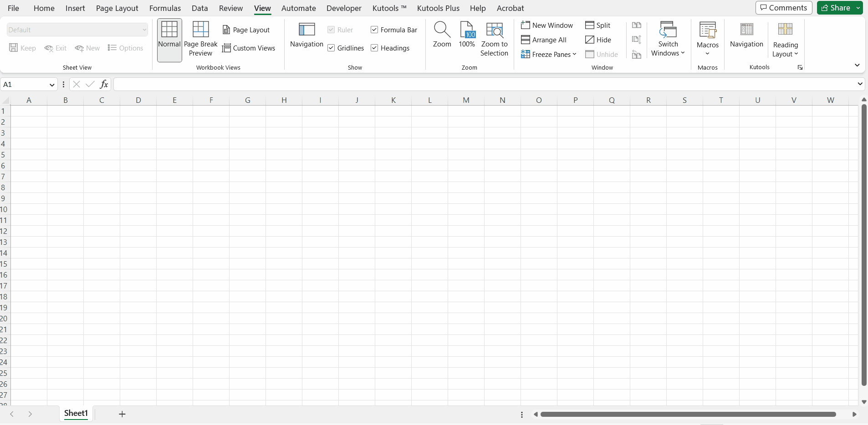Open a New Window of the workbook
This screenshot has height=425, width=868.
click(547, 25)
